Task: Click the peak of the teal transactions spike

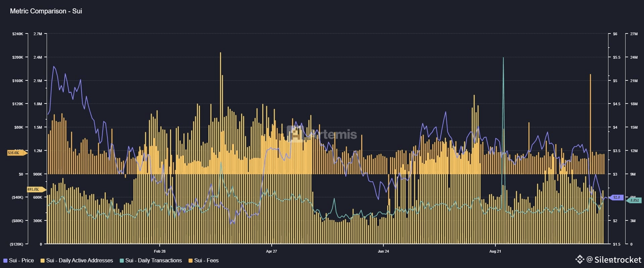Action: [503, 58]
